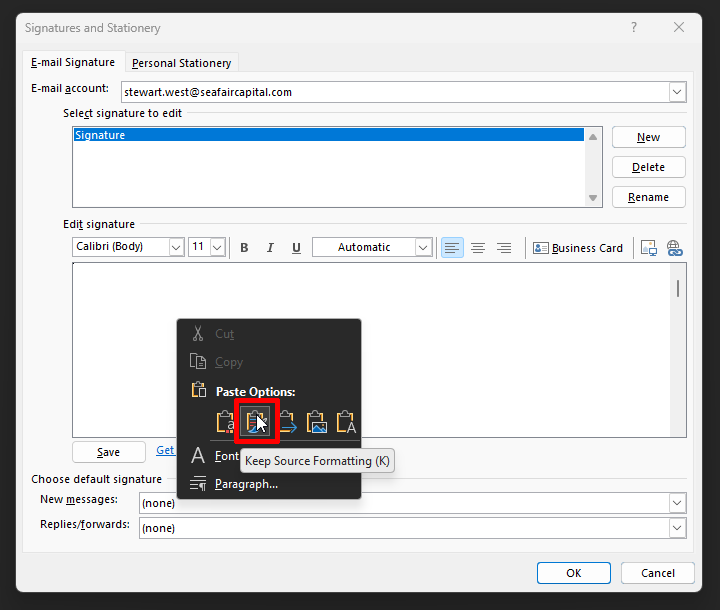720x610 pixels.
Task: Open Paragraph... from the context menu
Action: [246, 484]
